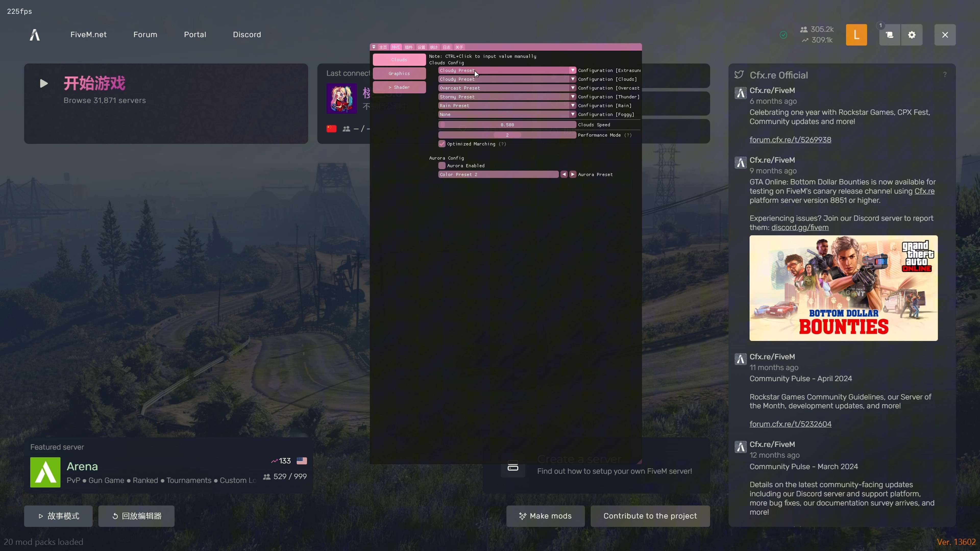The width and height of the screenshot is (980, 551).
Task: Open the Clouds configuration preset dropdown
Action: [507, 79]
